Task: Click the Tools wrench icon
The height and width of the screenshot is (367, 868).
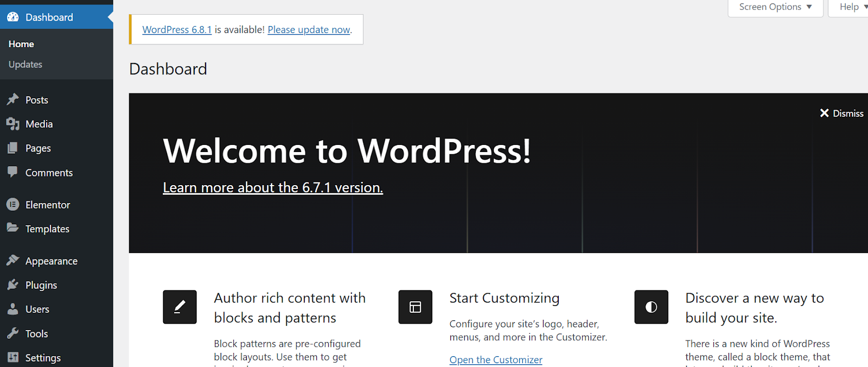Action: 13,333
